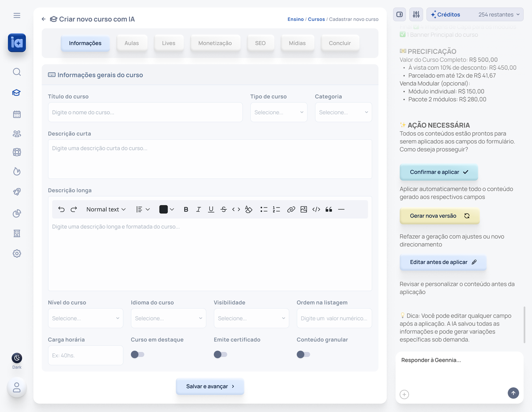The image size is (532, 412).
Task: Open settings gear in left sidebar
Action: [17, 253]
